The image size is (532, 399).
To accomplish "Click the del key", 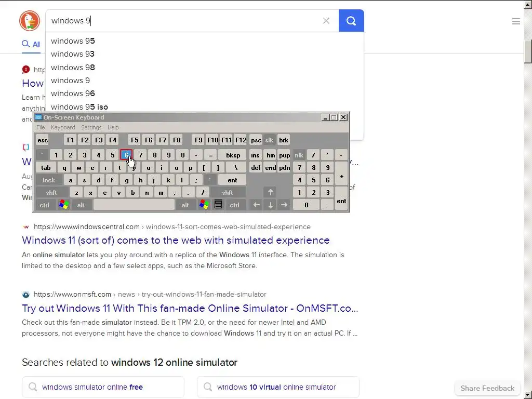I will pyautogui.click(x=256, y=168).
